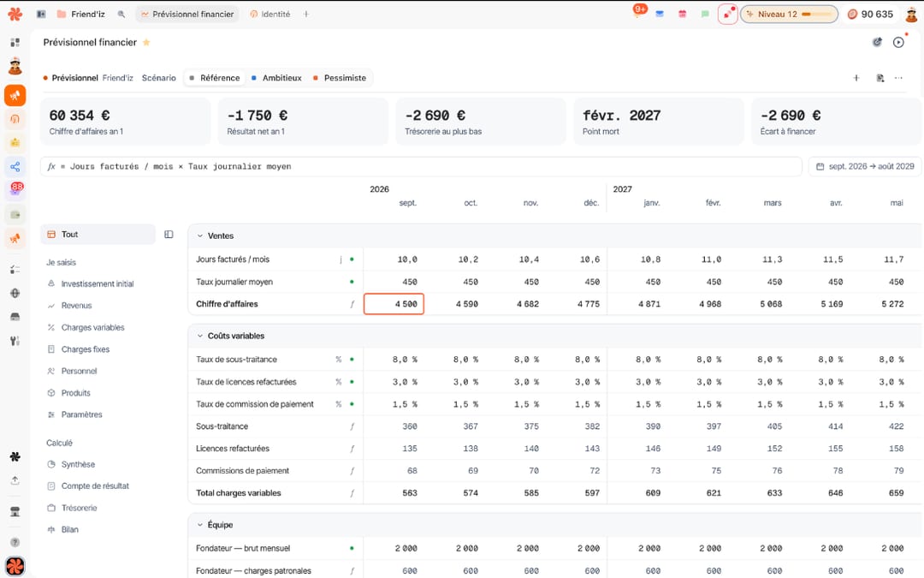This screenshot has height=578, width=924.
Task: Click the formula bar field
Action: click(x=421, y=167)
